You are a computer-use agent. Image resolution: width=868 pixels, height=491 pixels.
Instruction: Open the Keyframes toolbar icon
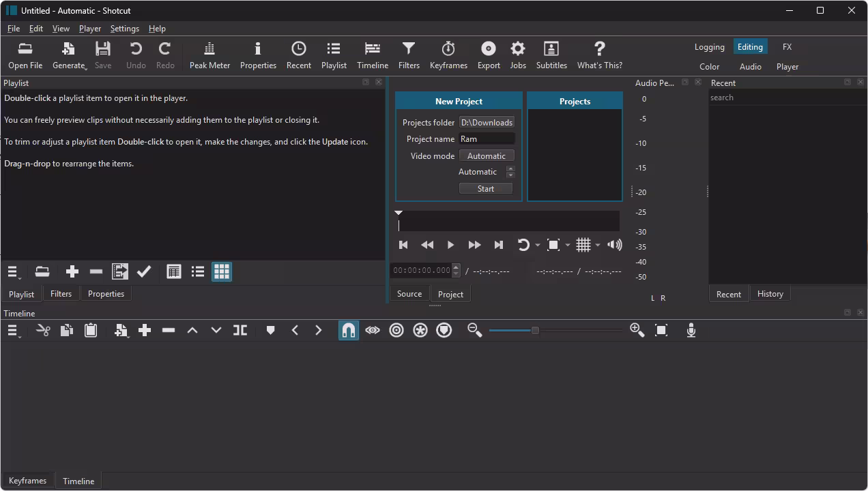tap(448, 55)
